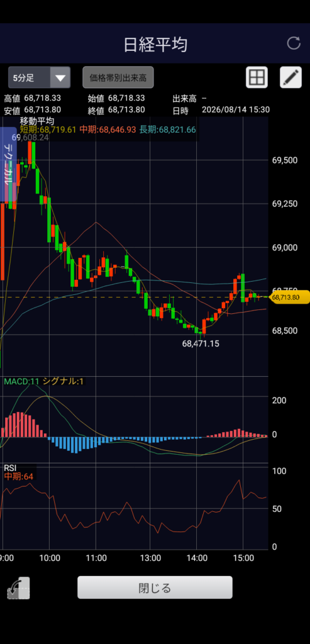Select the pencil drawing tool icon
310x644 pixels.
[291, 77]
